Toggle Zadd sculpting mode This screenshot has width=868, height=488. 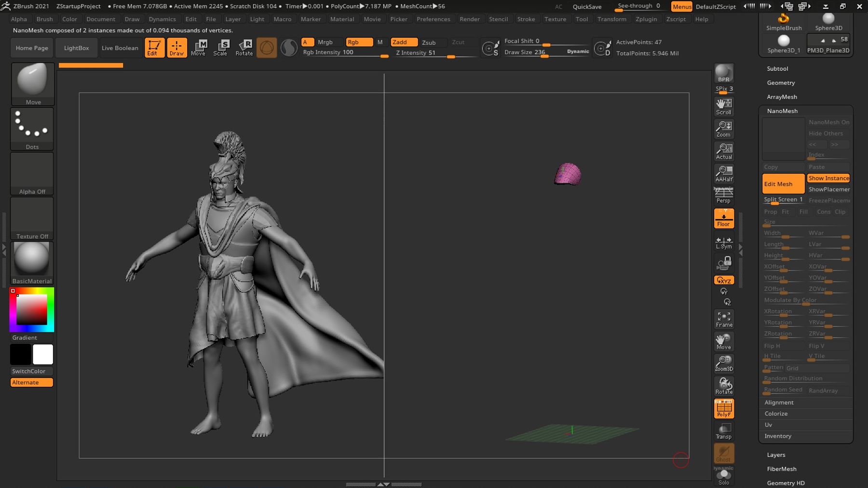coord(404,42)
